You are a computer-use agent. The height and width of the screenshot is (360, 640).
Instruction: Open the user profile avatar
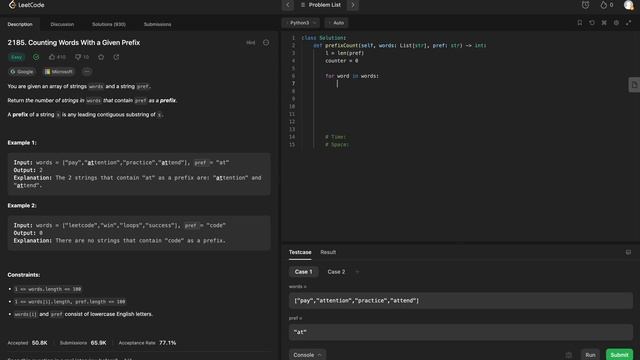pos(629,5)
